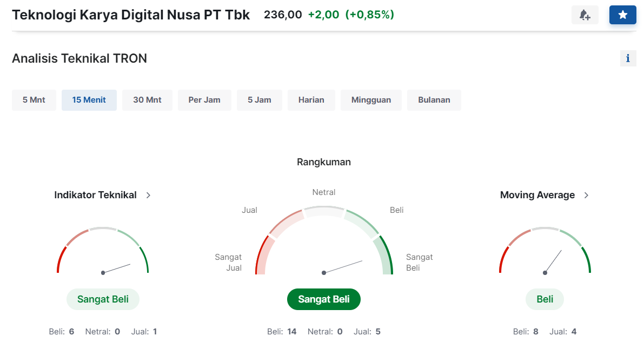The image size is (644, 356).
Task: Choose the 5 Jam timeframe
Action: (260, 100)
